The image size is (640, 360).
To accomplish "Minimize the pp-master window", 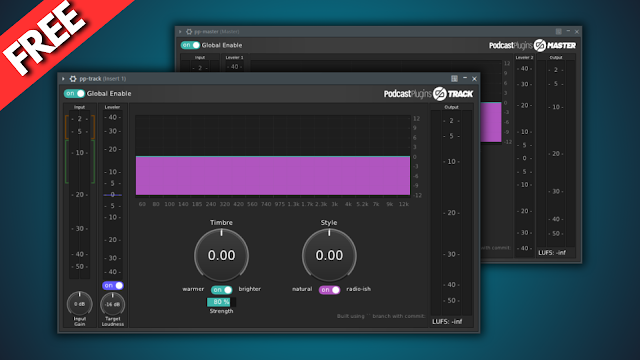I will pyautogui.click(x=568, y=31).
